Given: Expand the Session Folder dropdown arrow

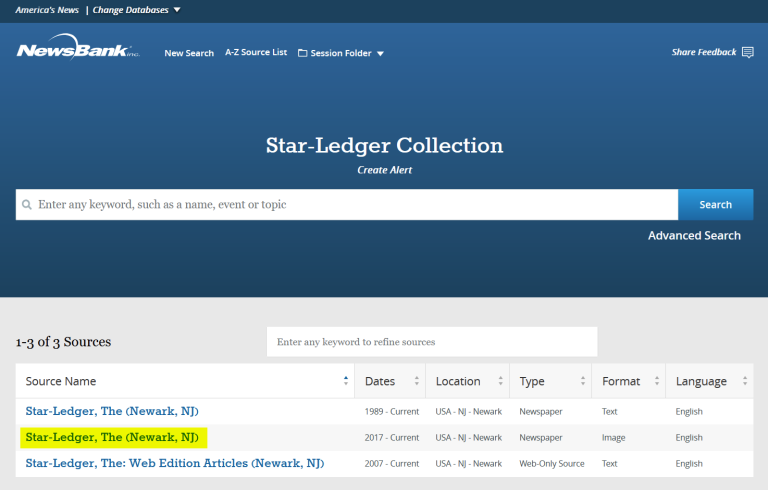Looking at the screenshot, I should (380, 54).
